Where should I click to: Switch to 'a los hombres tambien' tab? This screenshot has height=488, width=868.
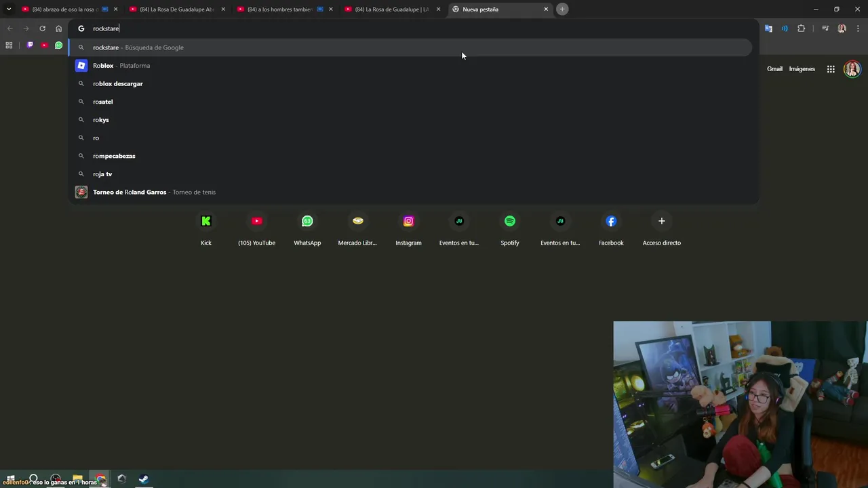click(x=283, y=9)
